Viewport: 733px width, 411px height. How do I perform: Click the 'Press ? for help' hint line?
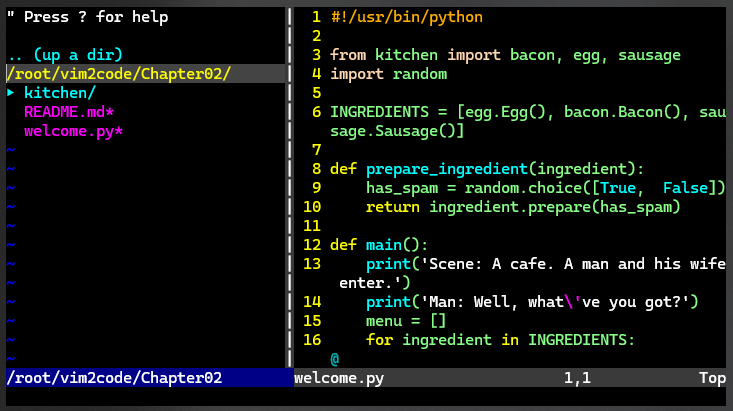(x=87, y=17)
